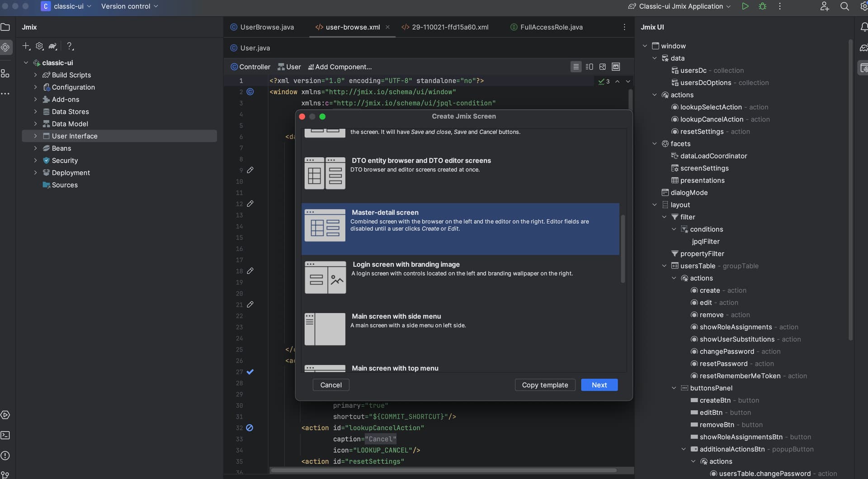This screenshot has height=479, width=868.
Task: Open the User.java tab
Action: [x=250, y=48]
